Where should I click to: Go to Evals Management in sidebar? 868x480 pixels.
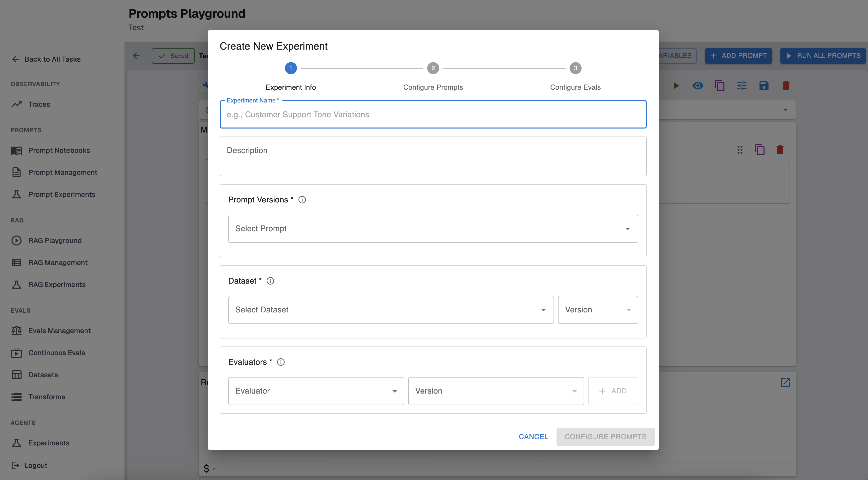point(59,331)
